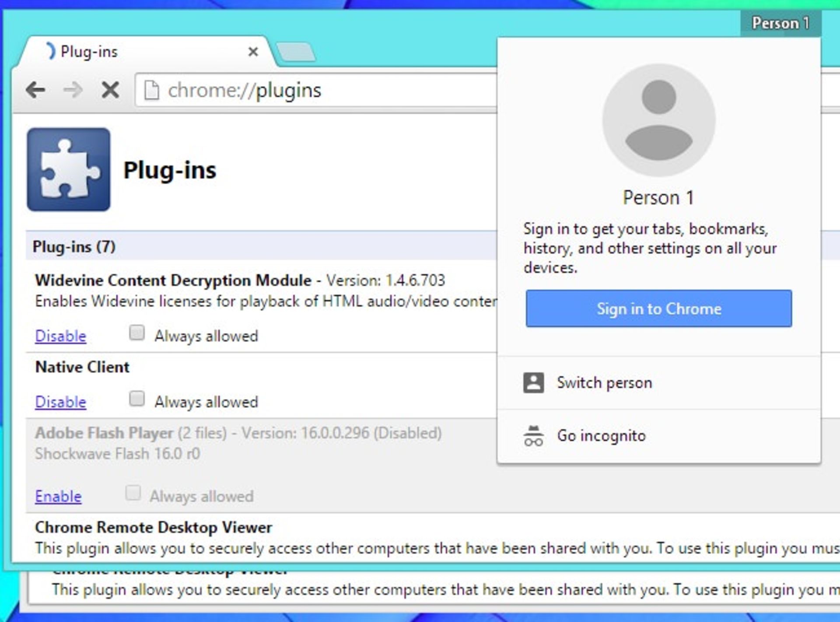Close the Plug-ins tab
The height and width of the screenshot is (622, 840).
coord(253,52)
